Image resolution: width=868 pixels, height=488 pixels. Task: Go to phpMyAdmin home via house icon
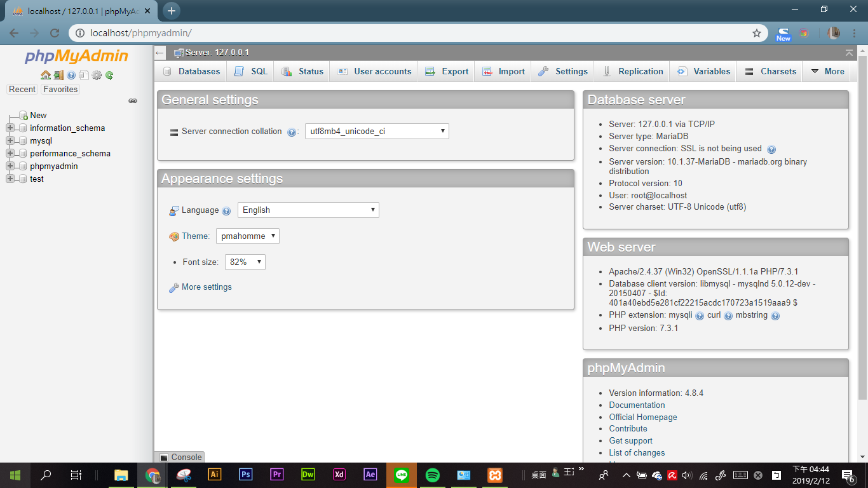46,75
